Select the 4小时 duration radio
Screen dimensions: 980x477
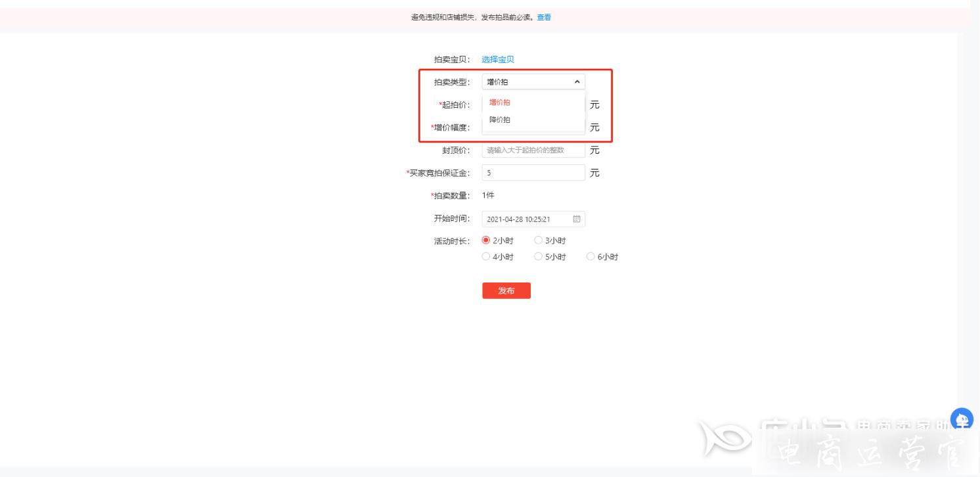click(486, 257)
